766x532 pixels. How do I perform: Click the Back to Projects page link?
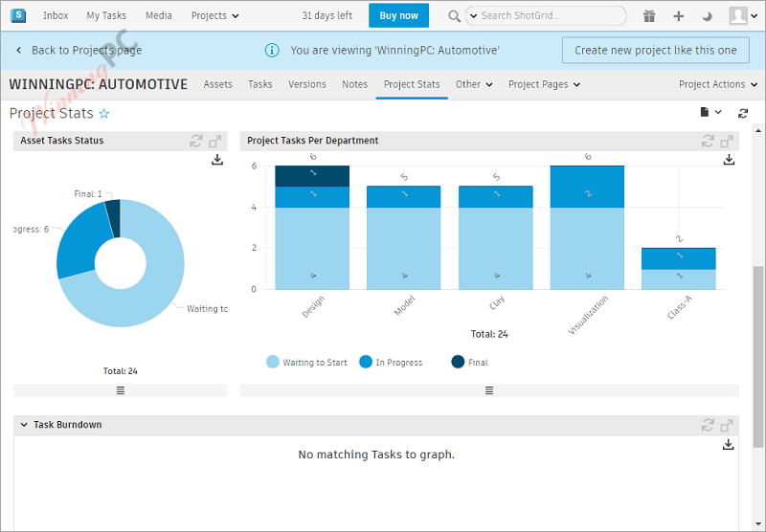86,51
